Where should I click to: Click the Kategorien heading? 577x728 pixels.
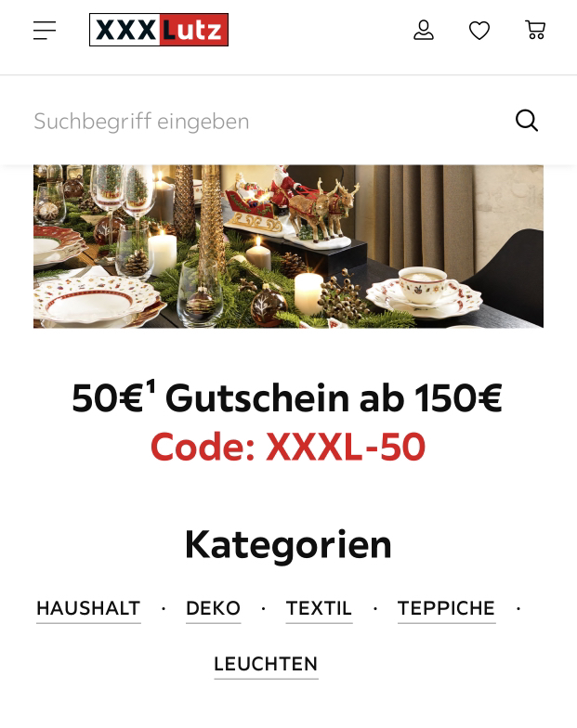(x=288, y=544)
